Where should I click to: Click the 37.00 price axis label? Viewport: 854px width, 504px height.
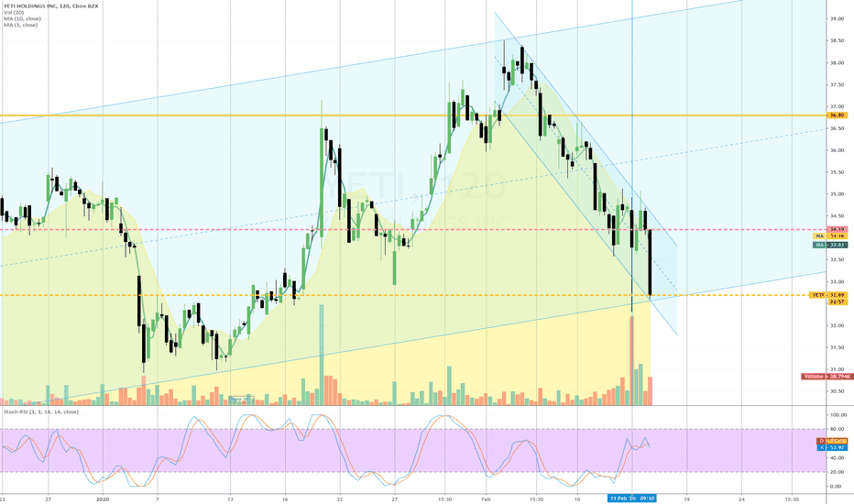click(x=837, y=106)
